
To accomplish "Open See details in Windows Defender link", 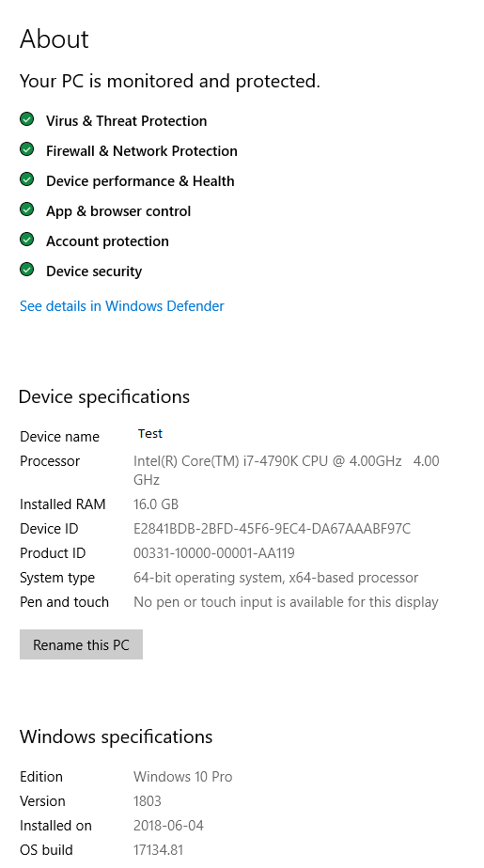I will [122, 306].
